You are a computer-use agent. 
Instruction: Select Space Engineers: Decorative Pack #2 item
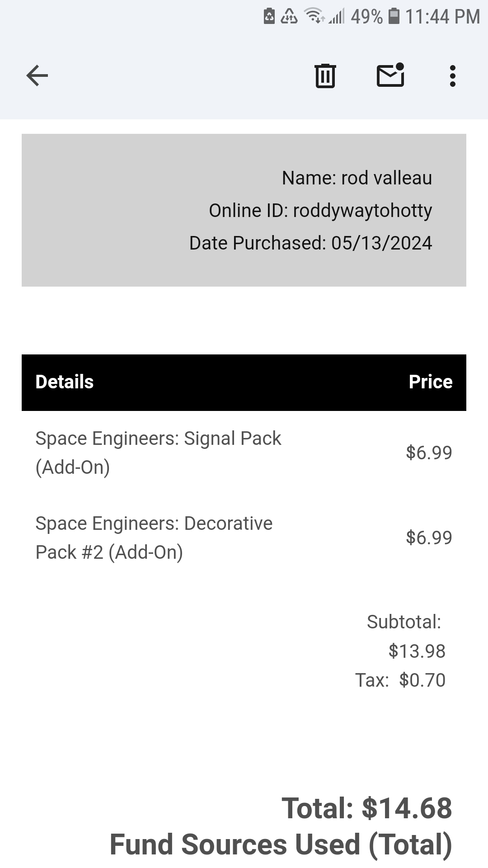pyautogui.click(x=154, y=538)
